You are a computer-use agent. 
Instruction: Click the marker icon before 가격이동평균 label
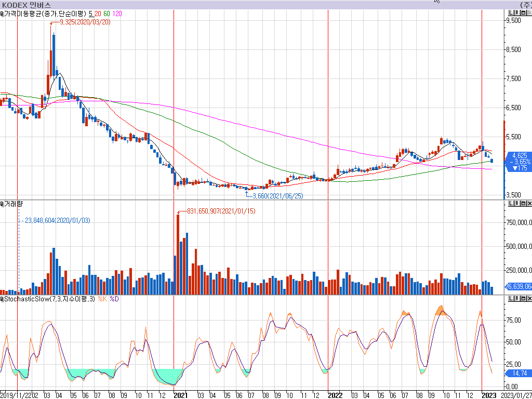tap(2, 14)
